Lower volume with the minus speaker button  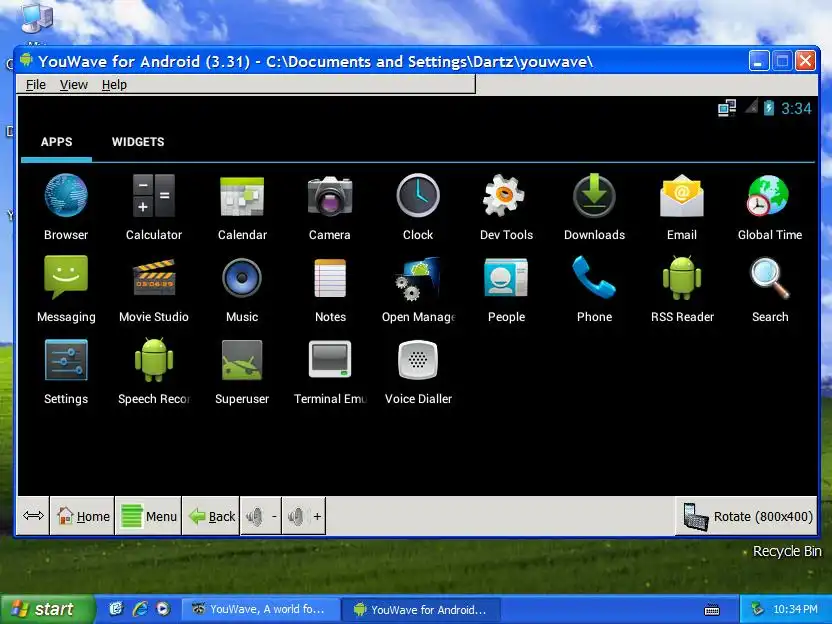pos(261,516)
